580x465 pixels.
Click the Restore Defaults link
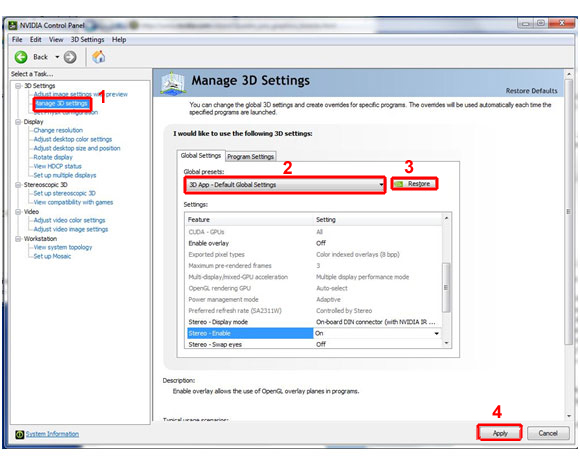(x=531, y=91)
